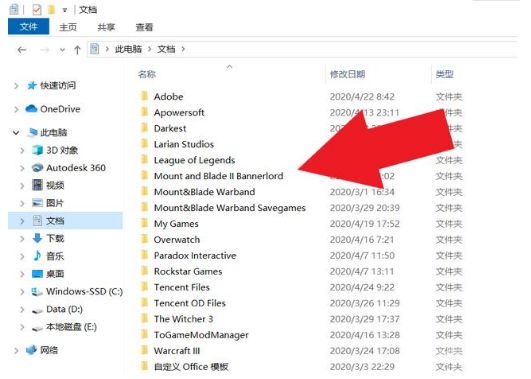Screen dimensions: 531x379
Task: Click OneDrive cloud icon in sidebar
Action: click(x=31, y=109)
